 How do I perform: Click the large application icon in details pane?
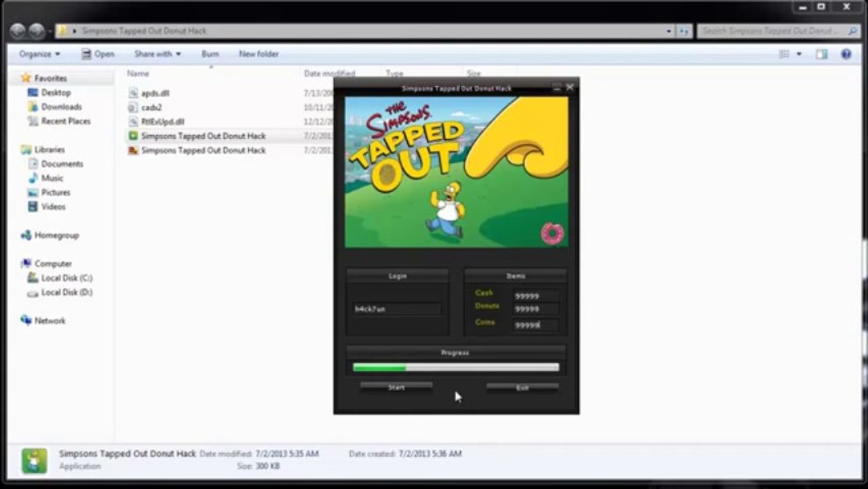click(x=34, y=460)
